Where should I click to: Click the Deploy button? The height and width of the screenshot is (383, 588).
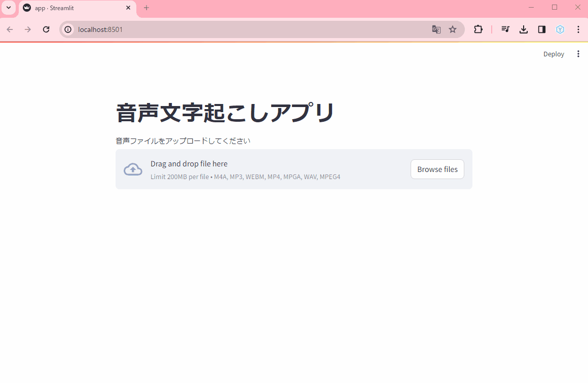tap(554, 54)
